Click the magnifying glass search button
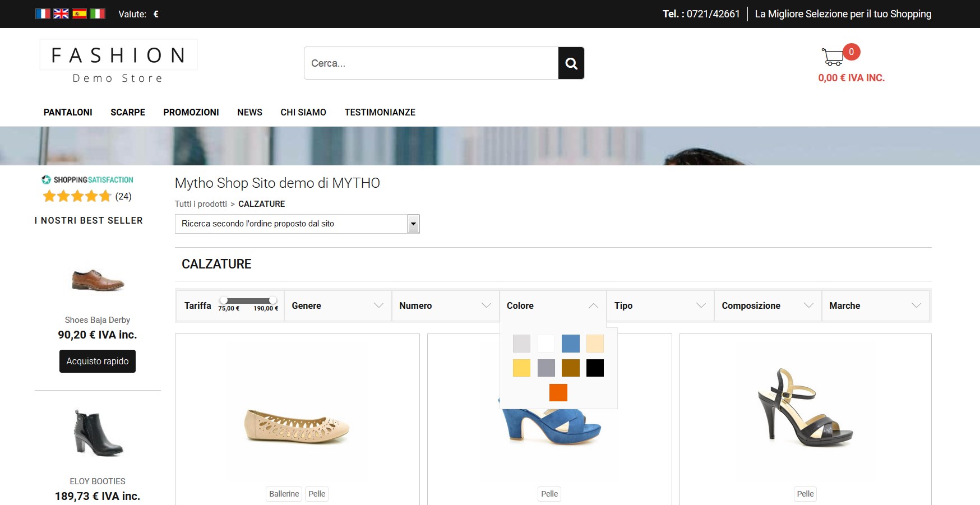Image resolution: width=980 pixels, height=505 pixels. [571, 63]
